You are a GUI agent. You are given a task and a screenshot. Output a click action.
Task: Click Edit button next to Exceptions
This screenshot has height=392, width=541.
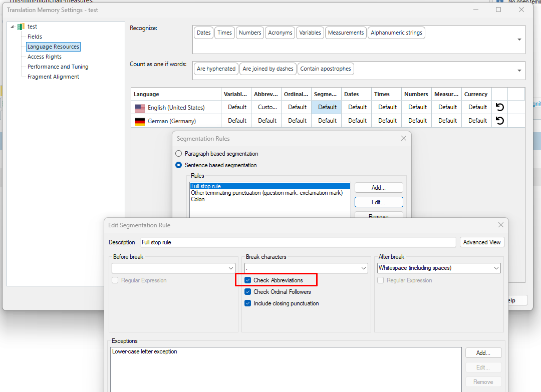(x=483, y=367)
